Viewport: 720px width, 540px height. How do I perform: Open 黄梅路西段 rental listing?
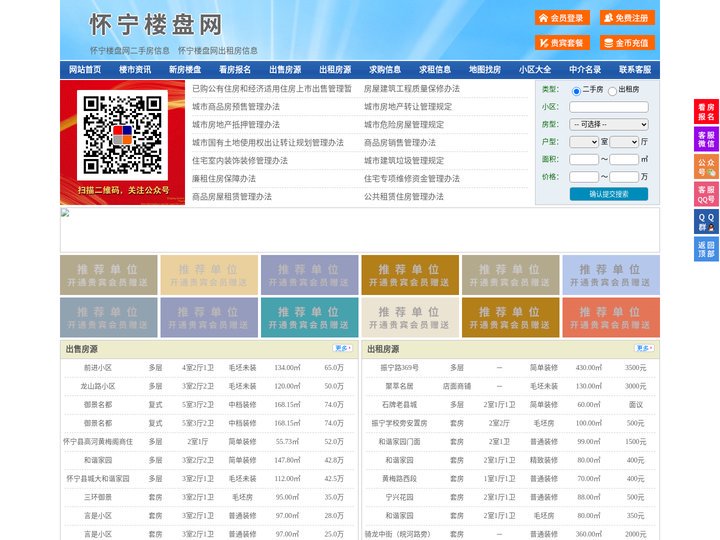[x=399, y=478]
